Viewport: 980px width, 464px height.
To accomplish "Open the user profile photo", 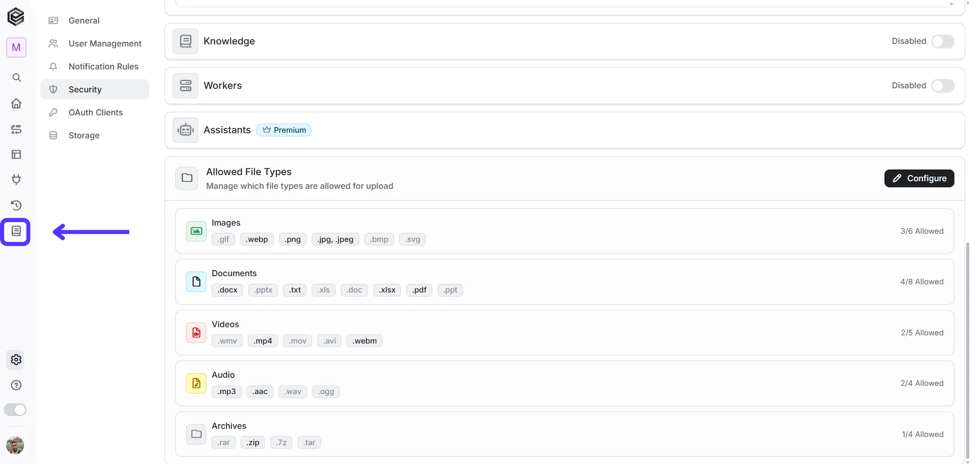I will [x=15, y=446].
